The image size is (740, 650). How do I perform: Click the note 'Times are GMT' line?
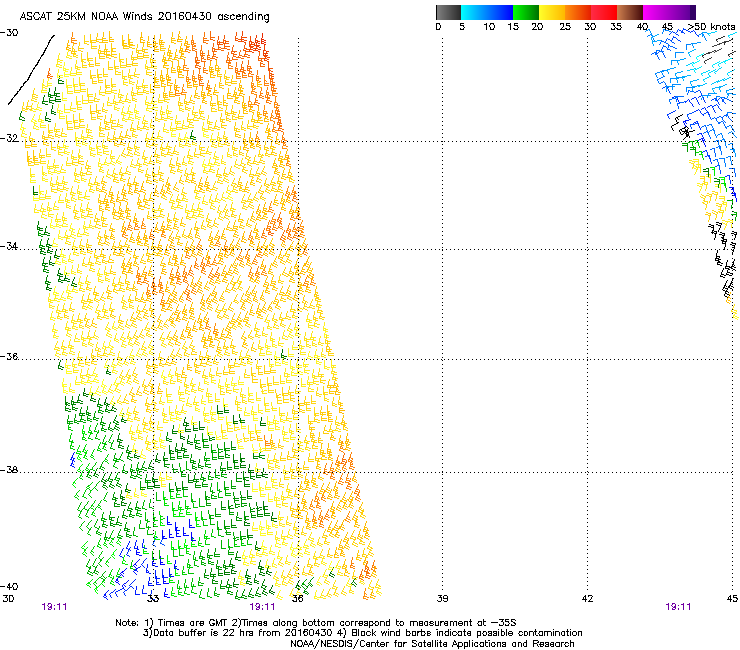click(316, 623)
